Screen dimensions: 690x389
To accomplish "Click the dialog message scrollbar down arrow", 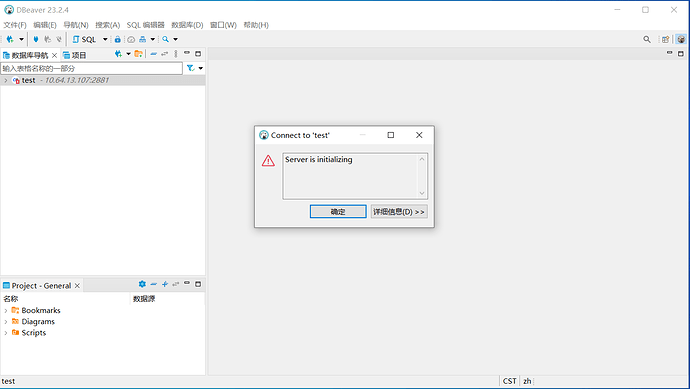I will [422, 193].
